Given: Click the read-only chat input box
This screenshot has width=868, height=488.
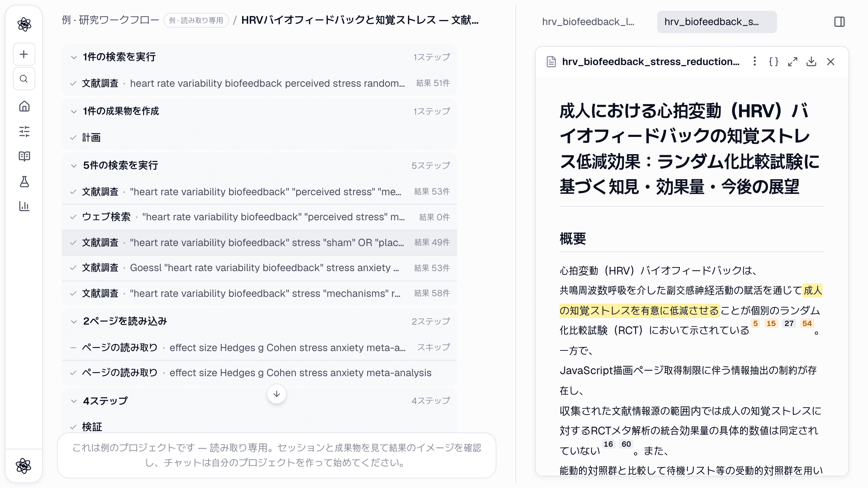Looking at the screenshot, I should (276, 455).
